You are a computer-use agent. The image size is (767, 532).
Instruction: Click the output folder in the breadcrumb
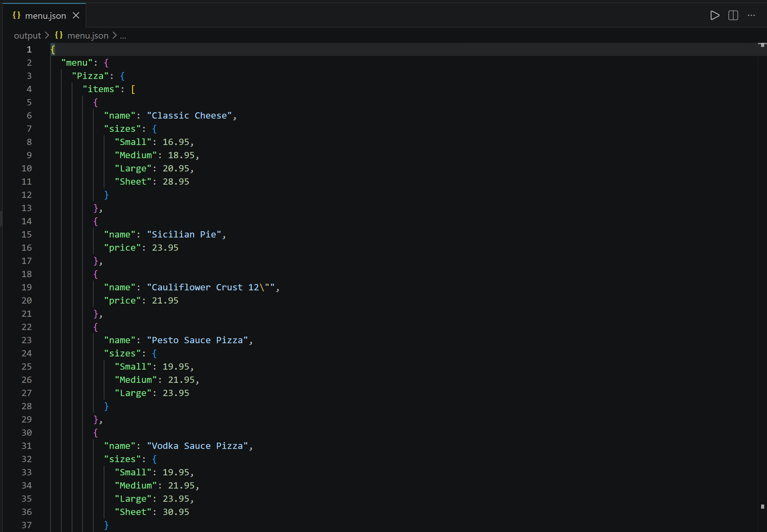tap(27, 35)
